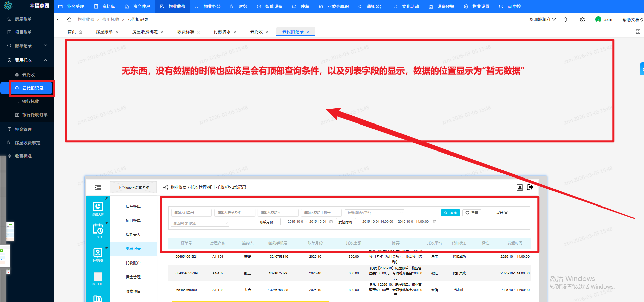Image resolution: width=644 pixels, height=302 pixels.
Task: Click the notification bell icon
Action: pos(565,20)
